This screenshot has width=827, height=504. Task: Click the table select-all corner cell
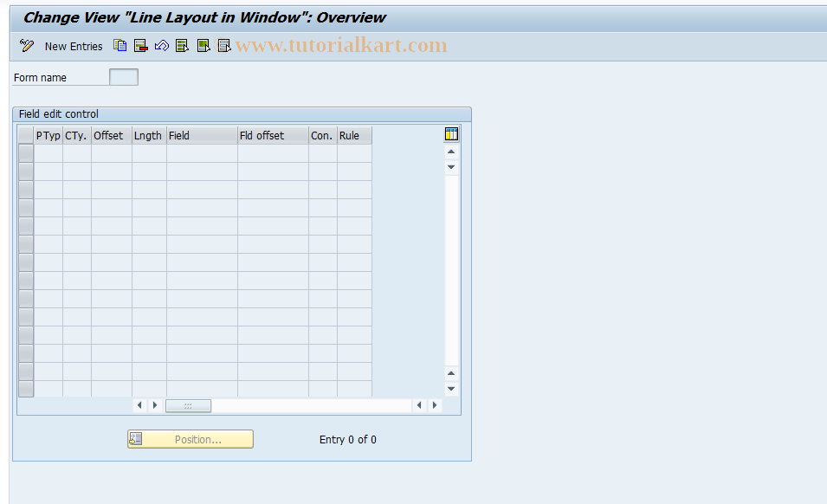tap(26, 135)
